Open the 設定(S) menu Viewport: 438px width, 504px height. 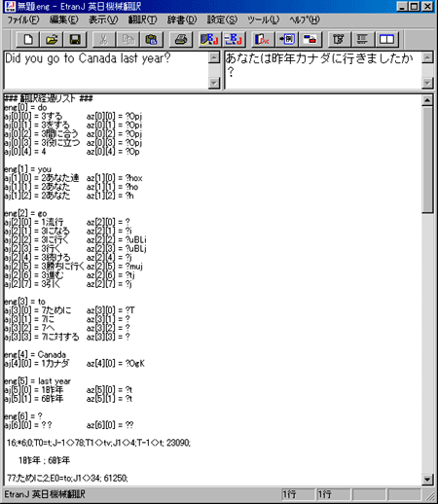tap(222, 19)
